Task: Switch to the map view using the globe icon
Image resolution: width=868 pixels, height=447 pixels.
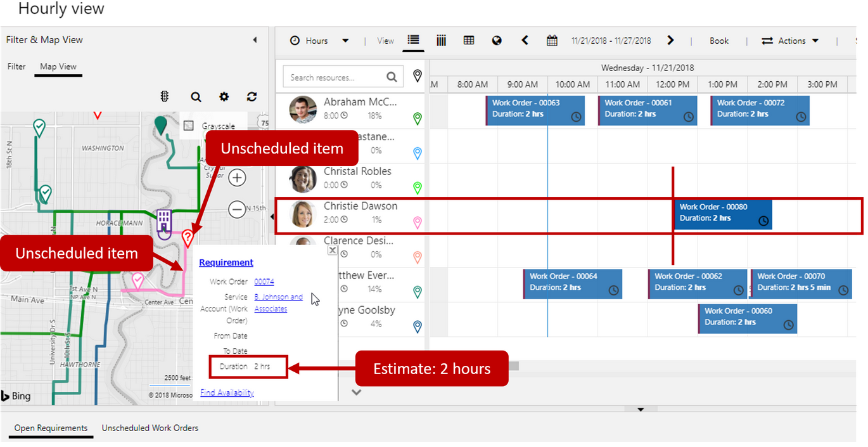Action: pyautogui.click(x=497, y=41)
